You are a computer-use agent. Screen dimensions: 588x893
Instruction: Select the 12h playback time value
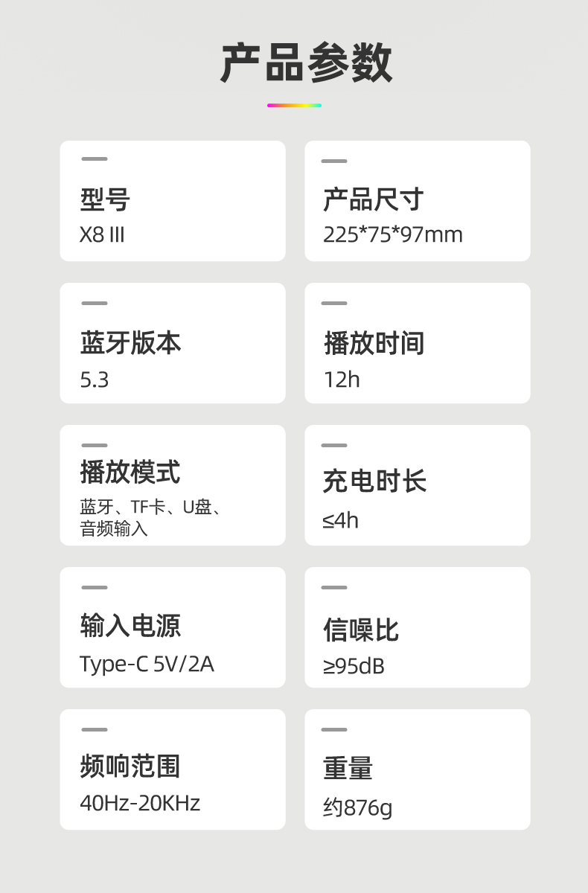(x=342, y=380)
